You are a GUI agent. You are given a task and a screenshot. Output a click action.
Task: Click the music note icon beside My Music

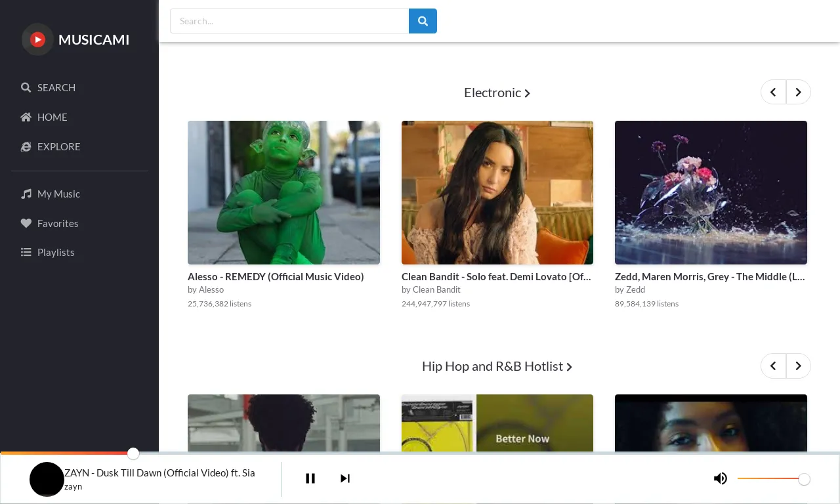(26, 194)
